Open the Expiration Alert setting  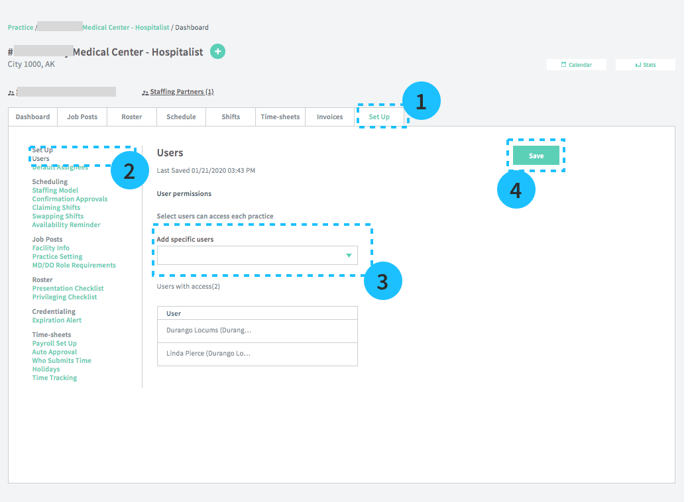click(57, 320)
